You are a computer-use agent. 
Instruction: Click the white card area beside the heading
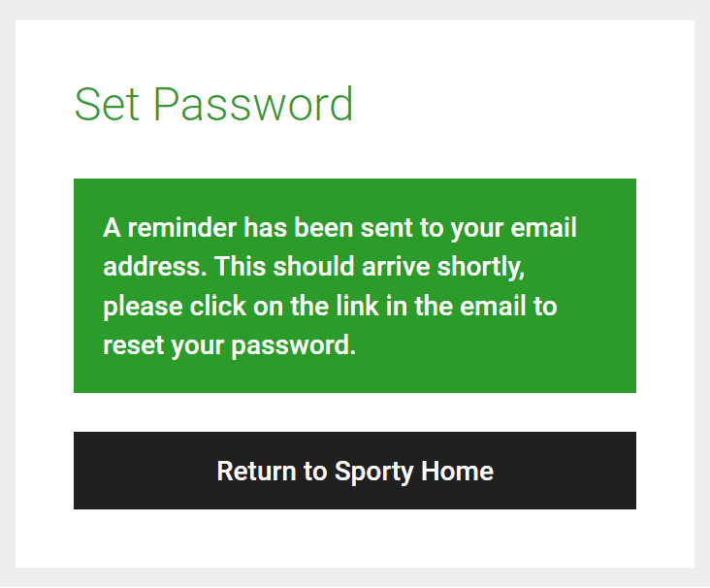point(499,104)
